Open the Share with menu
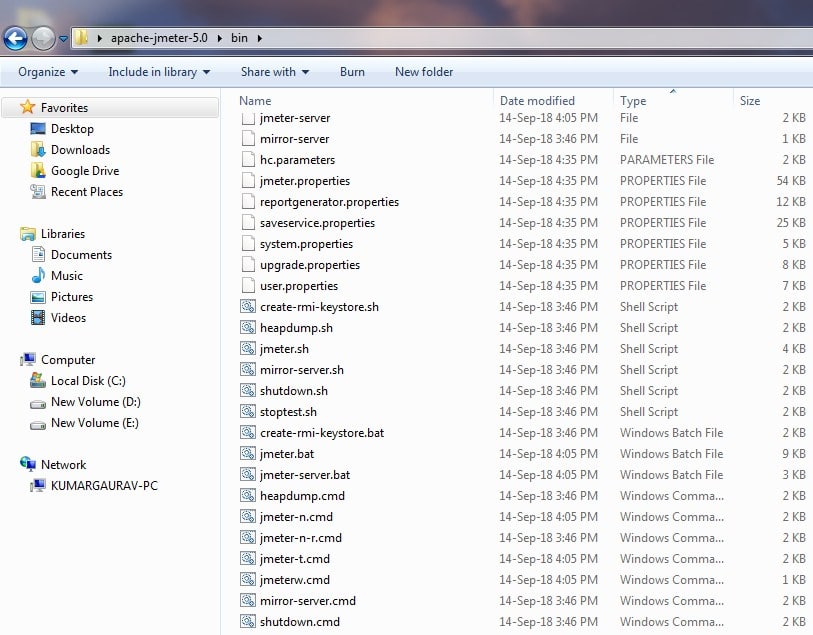Image resolution: width=813 pixels, height=635 pixels. point(274,72)
